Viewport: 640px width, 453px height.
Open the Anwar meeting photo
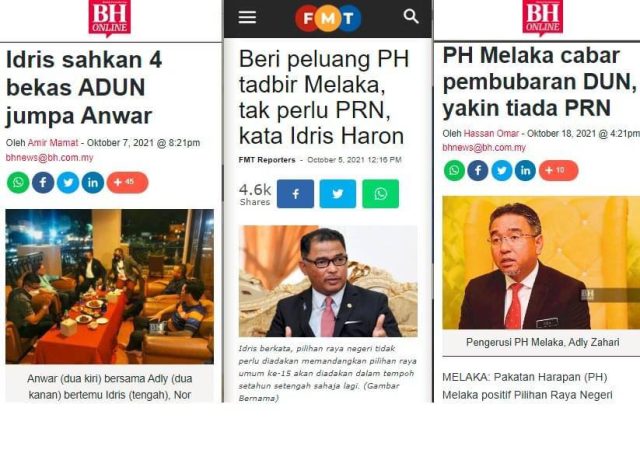pyautogui.click(x=109, y=286)
